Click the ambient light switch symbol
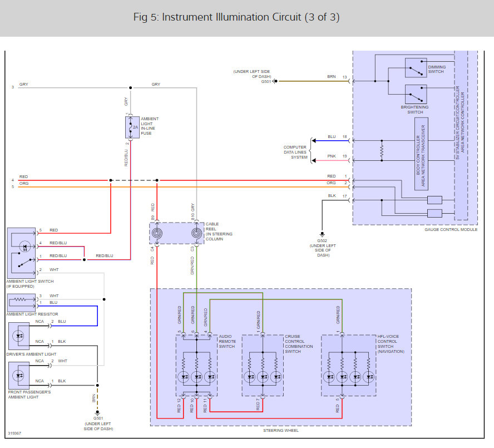The width and height of the screenshot is (494, 448). [21, 252]
